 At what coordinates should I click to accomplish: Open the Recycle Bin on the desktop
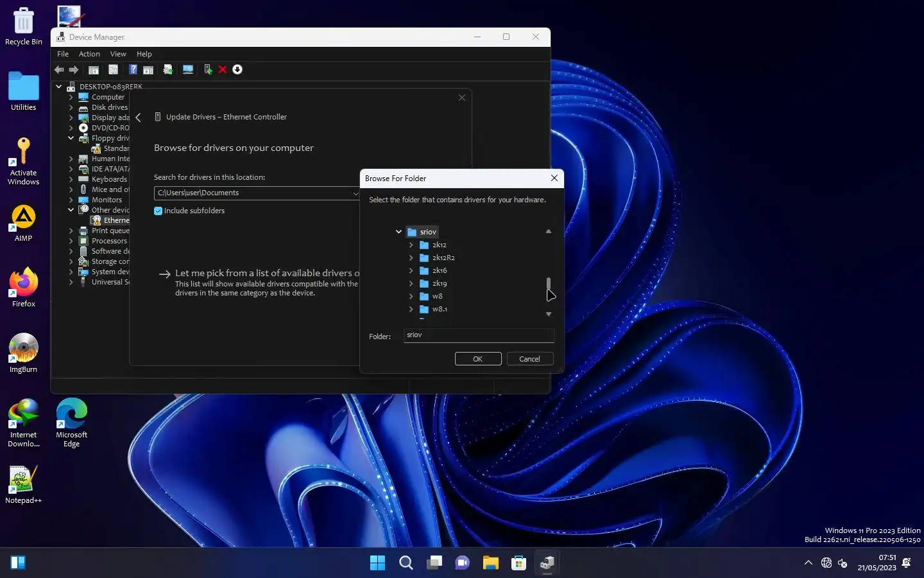[x=24, y=26]
